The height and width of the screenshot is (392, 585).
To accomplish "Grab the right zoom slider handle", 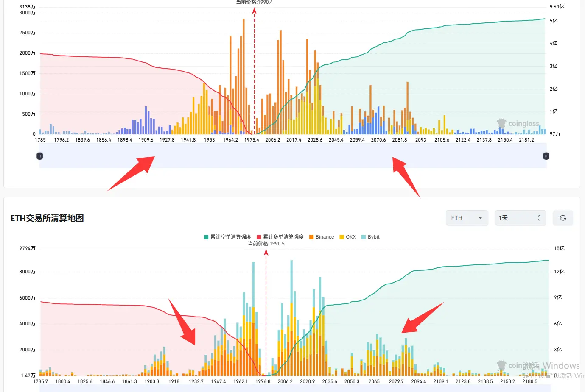I will click(546, 156).
